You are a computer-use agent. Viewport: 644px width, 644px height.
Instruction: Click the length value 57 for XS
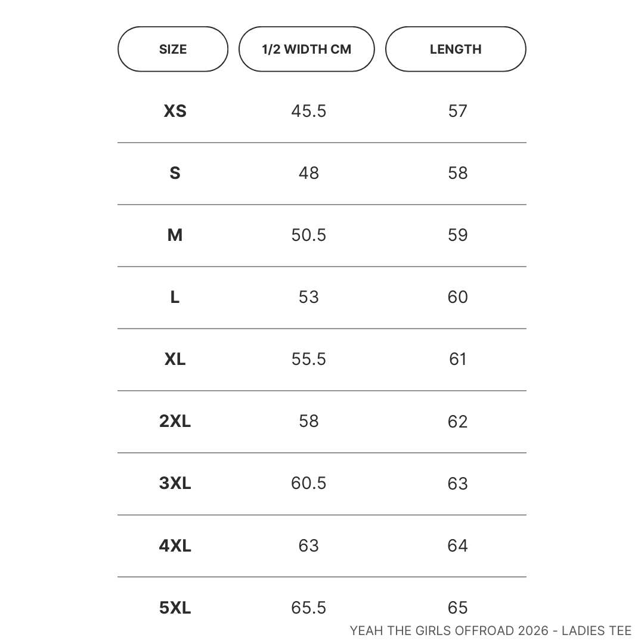pos(457,111)
